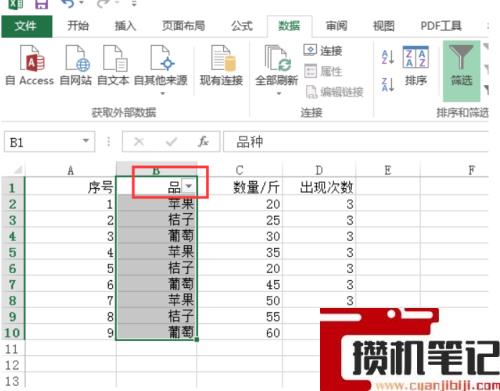The image size is (500, 391).
Task: Select column A header
Action: (x=71, y=170)
